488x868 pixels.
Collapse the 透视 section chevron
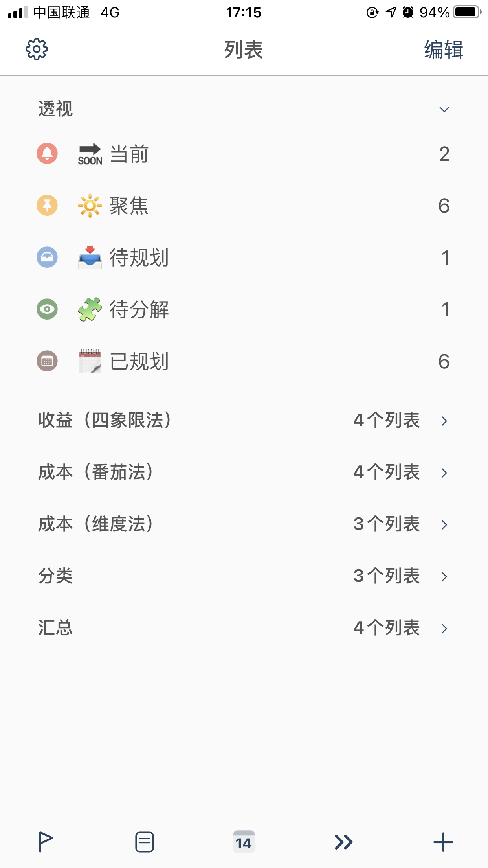(x=444, y=109)
